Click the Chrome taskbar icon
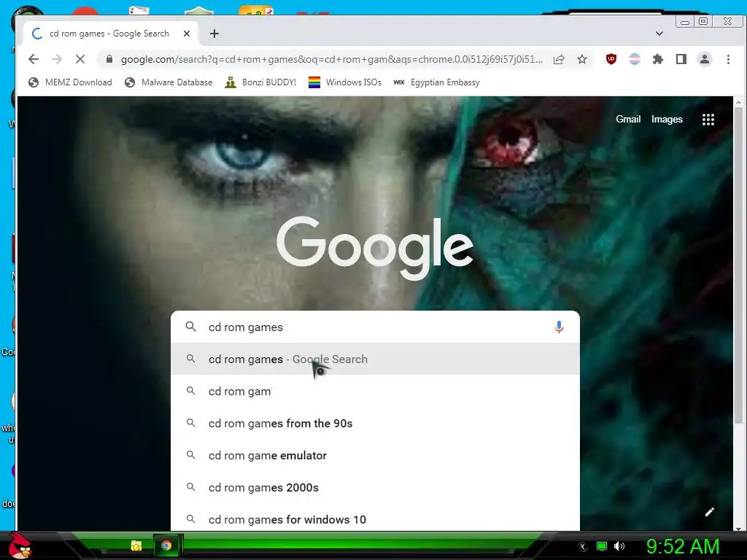This screenshot has height=560, width=747. point(166,545)
